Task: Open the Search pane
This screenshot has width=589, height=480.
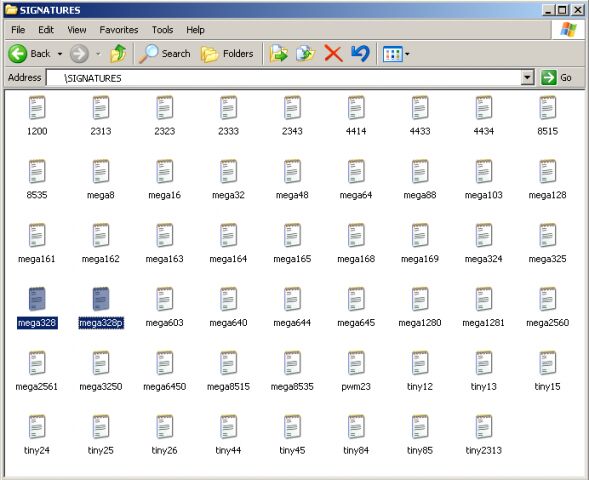Action: (x=165, y=54)
